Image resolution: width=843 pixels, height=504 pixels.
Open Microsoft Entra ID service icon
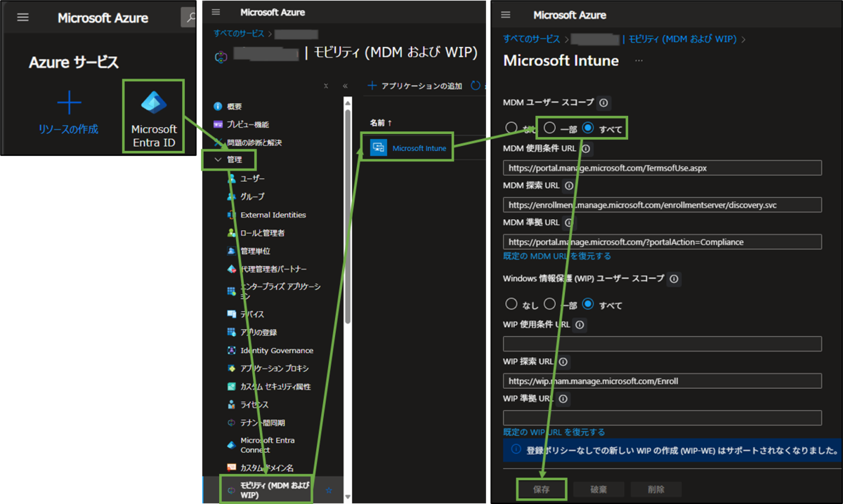[155, 102]
